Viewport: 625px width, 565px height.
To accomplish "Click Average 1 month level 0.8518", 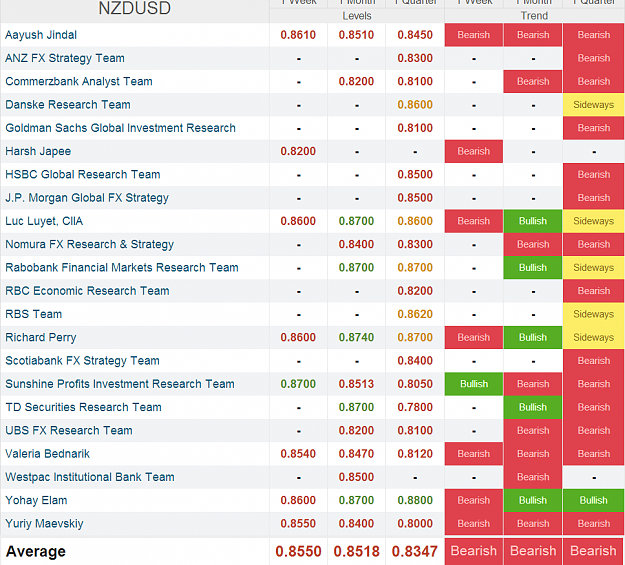I will 356,551.
